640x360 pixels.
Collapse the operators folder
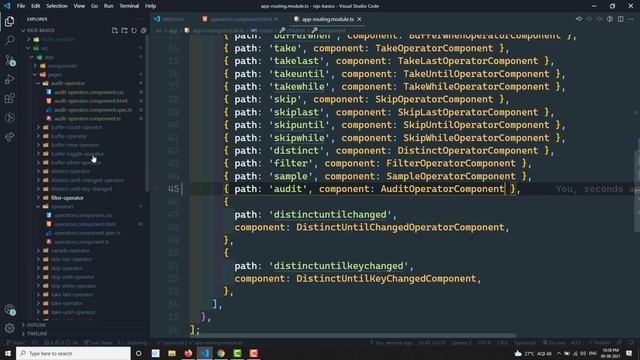pyautogui.click(x=62, y=207)
